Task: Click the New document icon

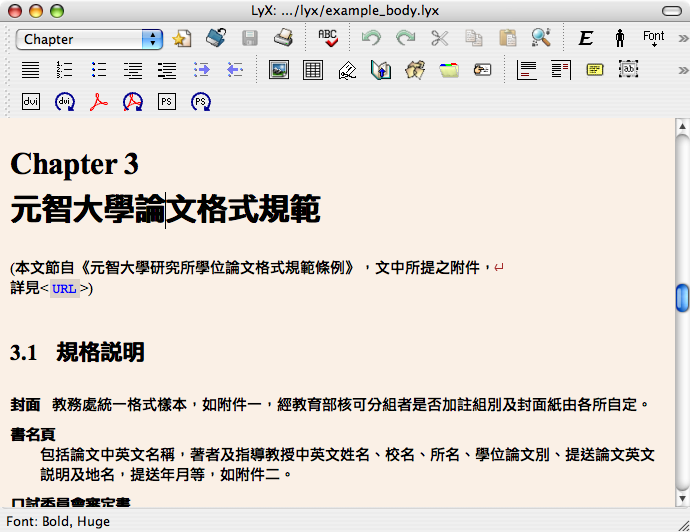Action: [x=181, y=39]
